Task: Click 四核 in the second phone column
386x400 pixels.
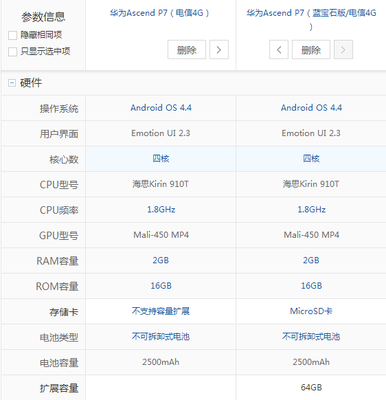Action: coord(311,158)
